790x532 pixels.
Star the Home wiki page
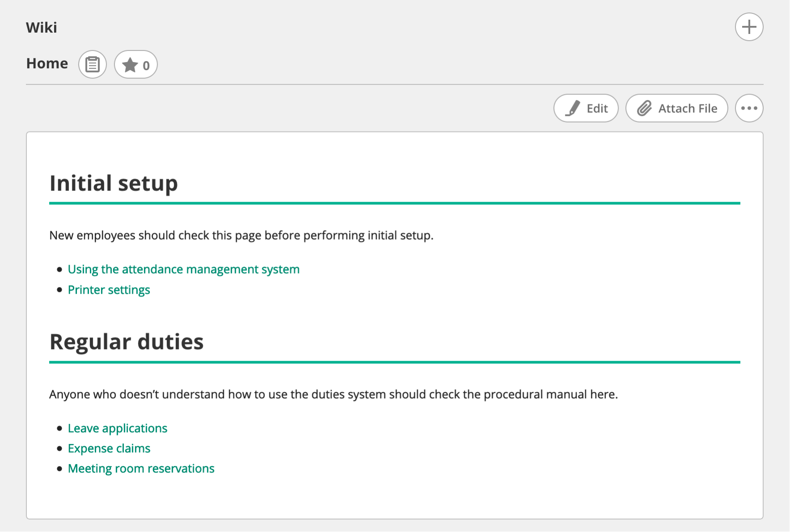[130, 65]
